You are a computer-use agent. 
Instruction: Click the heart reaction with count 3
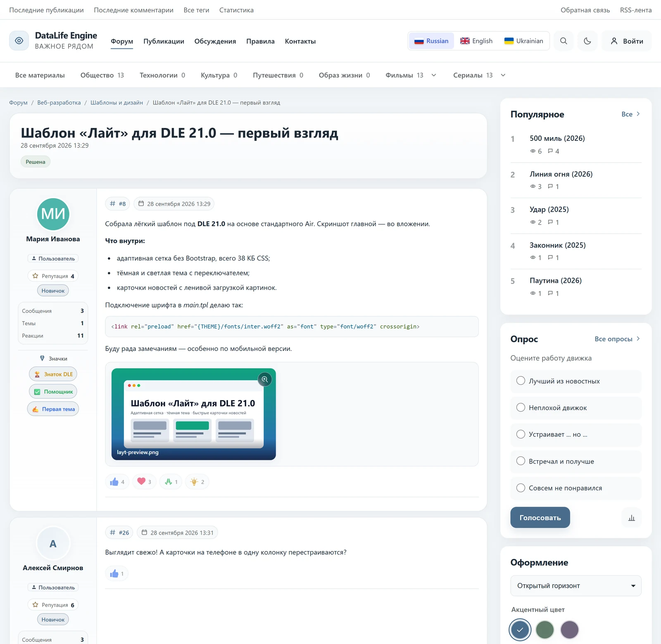click(x=144, y=482)
